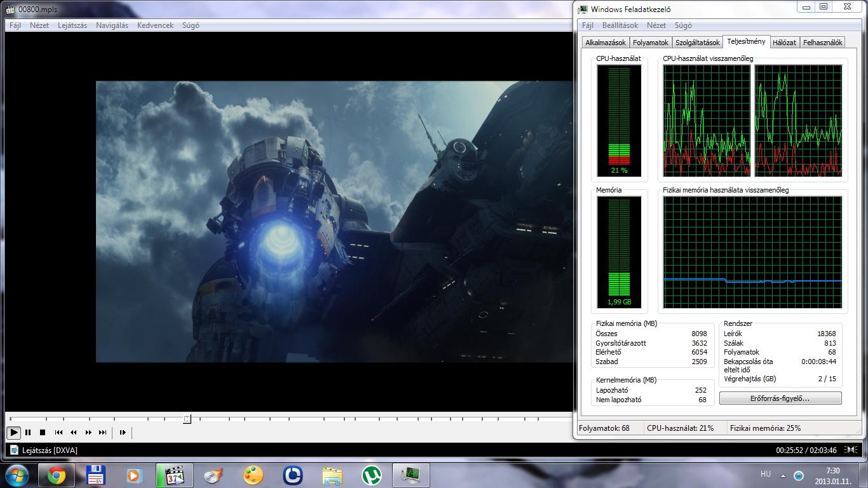Click the Gyorsítótárazott value 3632
The image size is (868, 488).
click(x=699, y=343)
